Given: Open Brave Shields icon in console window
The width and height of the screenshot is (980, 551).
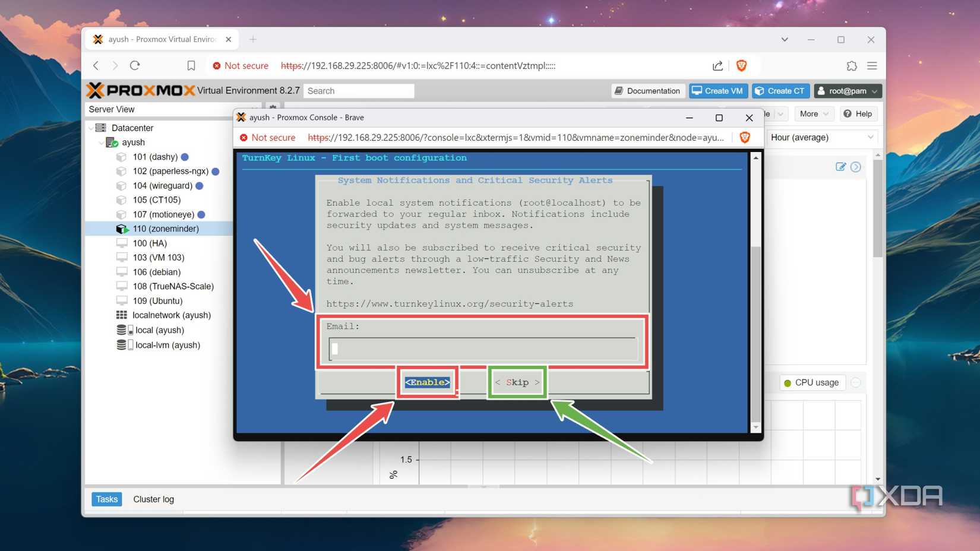Looking at the screenshot, I should 745,137.
